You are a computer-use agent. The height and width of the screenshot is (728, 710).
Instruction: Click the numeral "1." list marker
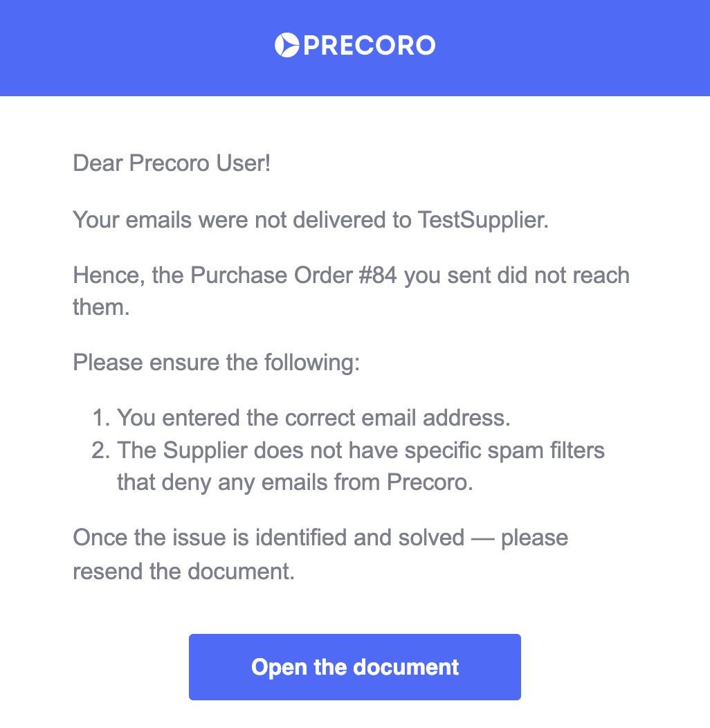(101, 418)
